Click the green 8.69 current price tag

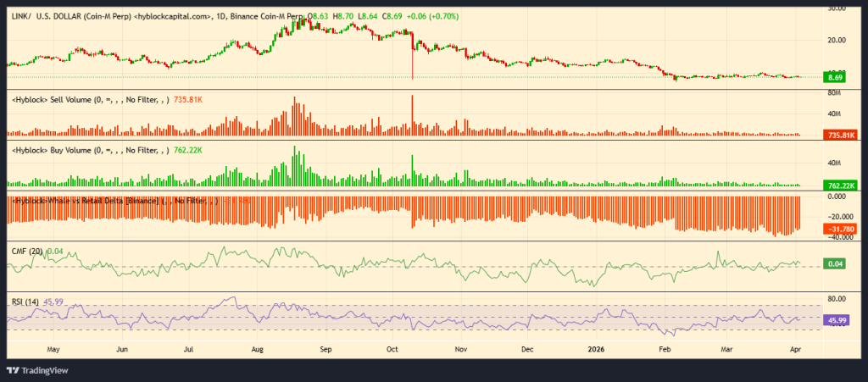tap(834, 77)
